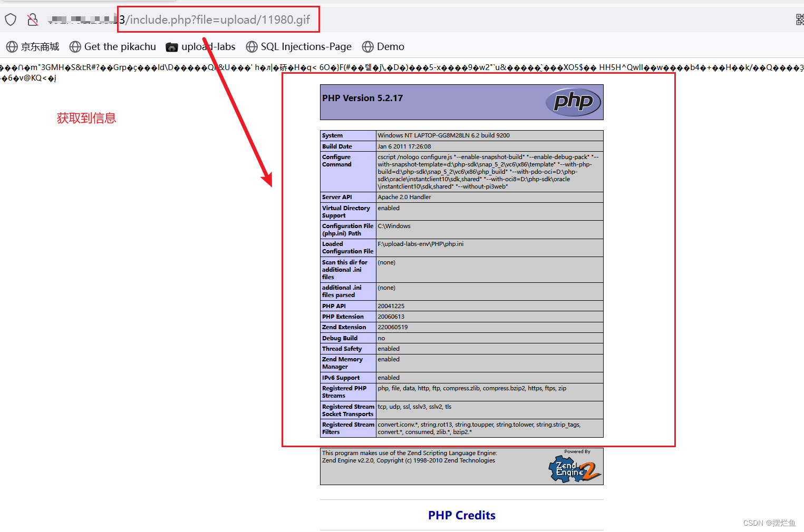Select the Apache 2.0 Handler value
The height and width of the screenshot is (532, 804).
[x=404, y=197]
